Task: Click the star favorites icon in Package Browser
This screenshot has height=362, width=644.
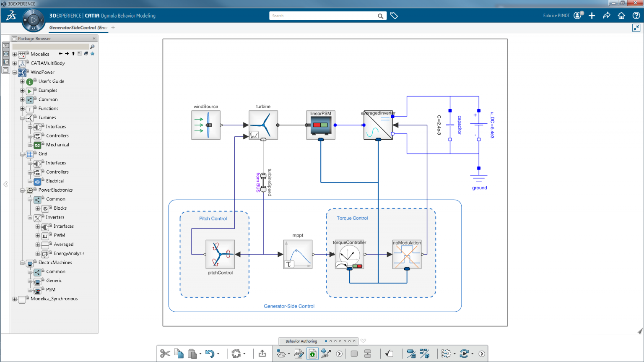Action: [x=93, y=54]
